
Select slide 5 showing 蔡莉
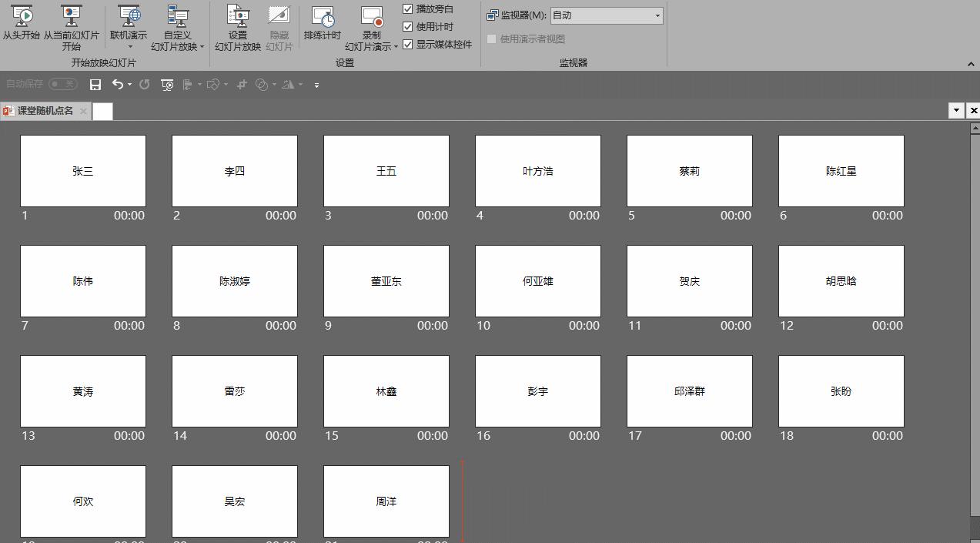coord(689,171)
